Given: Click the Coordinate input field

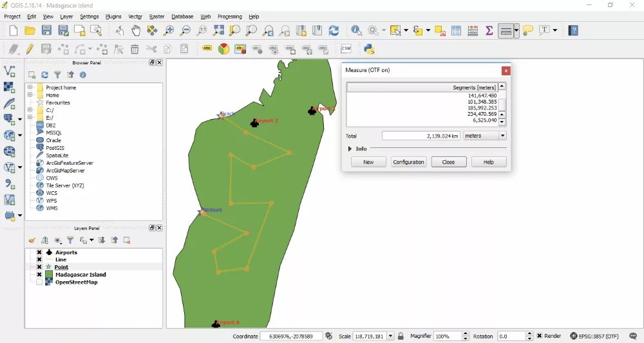Looking at the screenshot, I should [291, 336].
